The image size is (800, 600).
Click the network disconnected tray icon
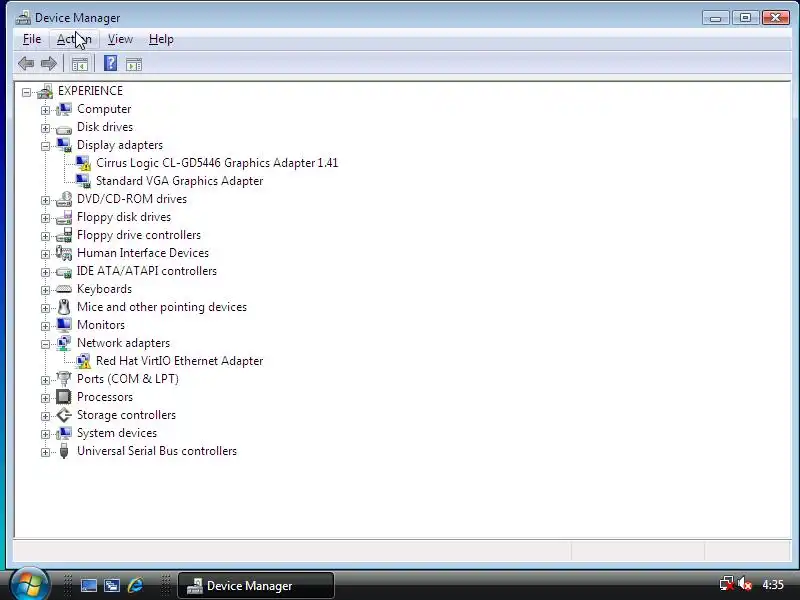tap(727, 584)
